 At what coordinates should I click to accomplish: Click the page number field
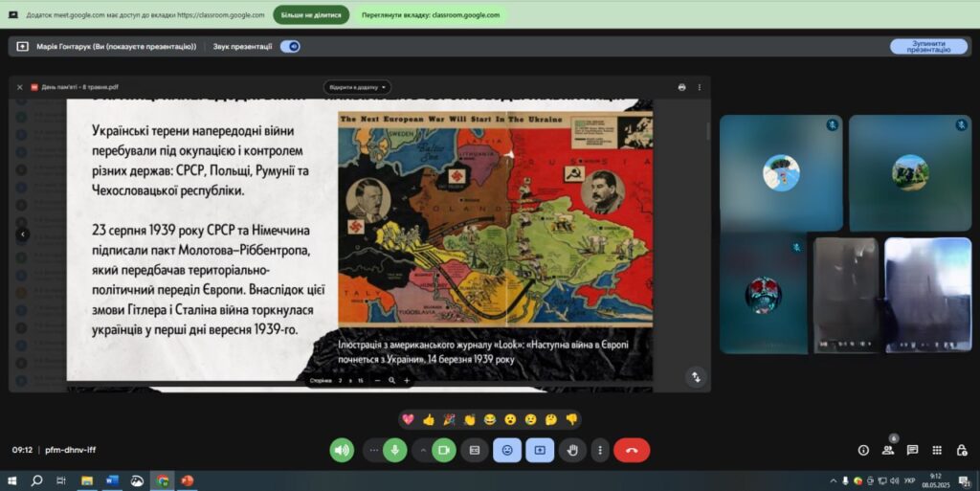(x=341, y=380)
